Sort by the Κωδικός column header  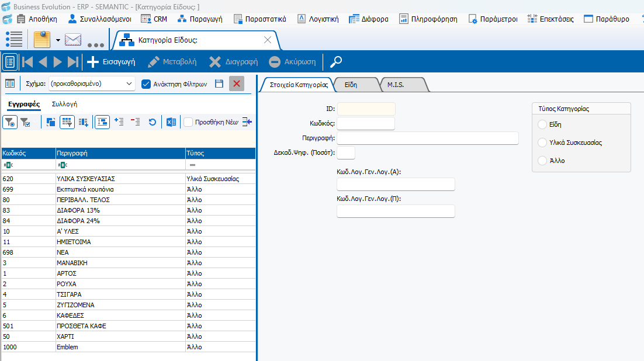click(28, 153)
